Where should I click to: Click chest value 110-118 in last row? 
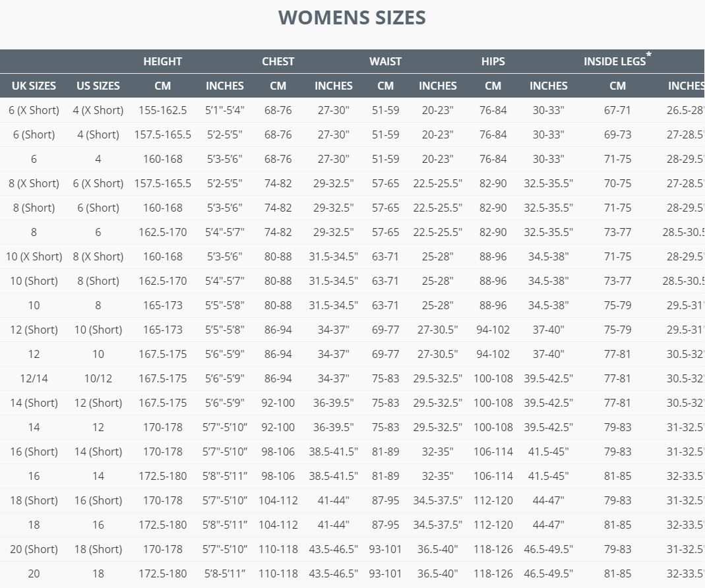(278, 573)
